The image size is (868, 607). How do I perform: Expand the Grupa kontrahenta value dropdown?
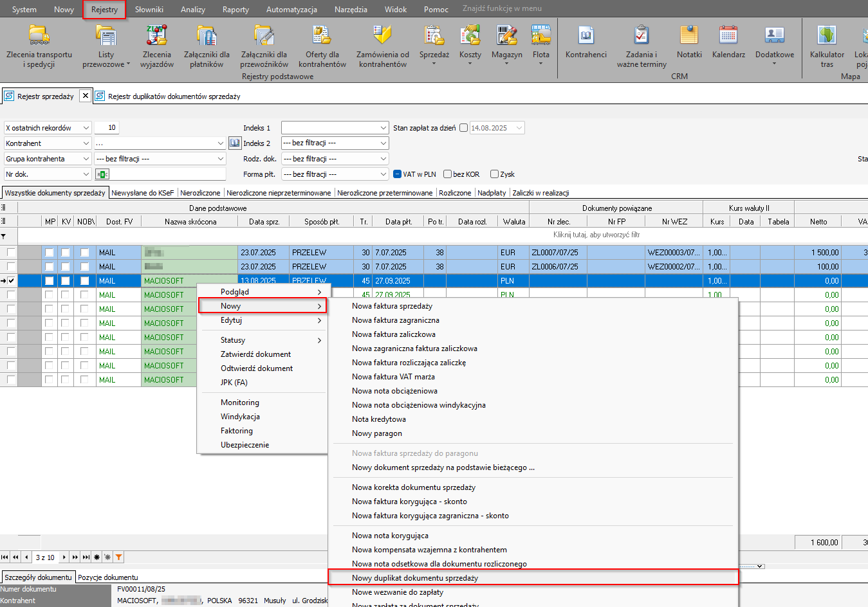[221, 159]
